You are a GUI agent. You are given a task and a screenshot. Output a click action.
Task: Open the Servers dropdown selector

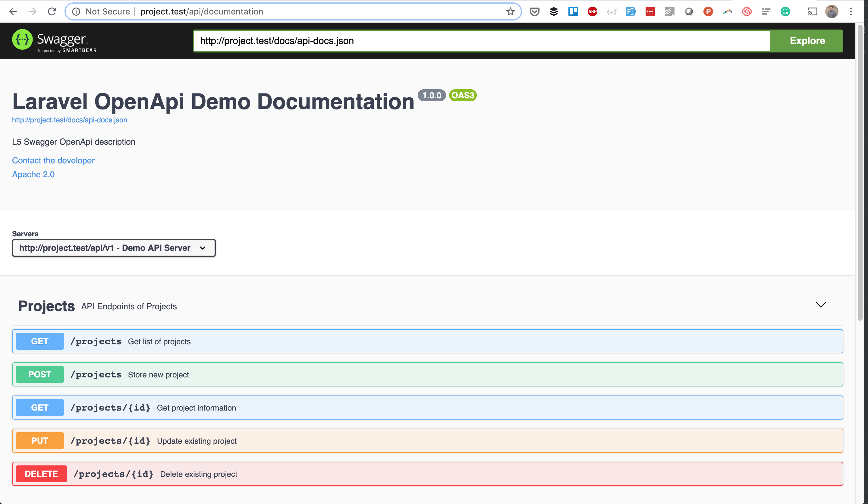pyautogui.click(x=114, y=248)
